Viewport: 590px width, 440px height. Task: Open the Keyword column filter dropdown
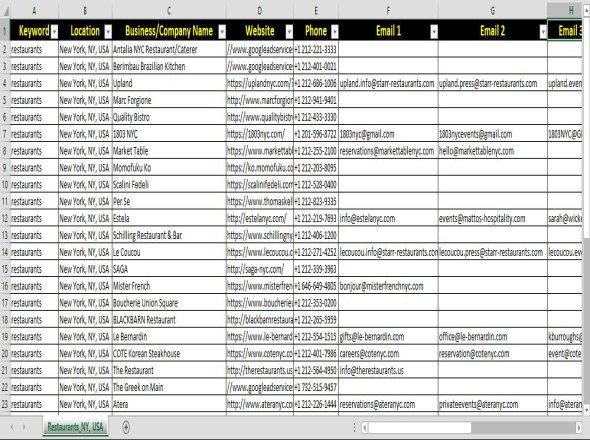pyautogui.click(x=54, y=32)
